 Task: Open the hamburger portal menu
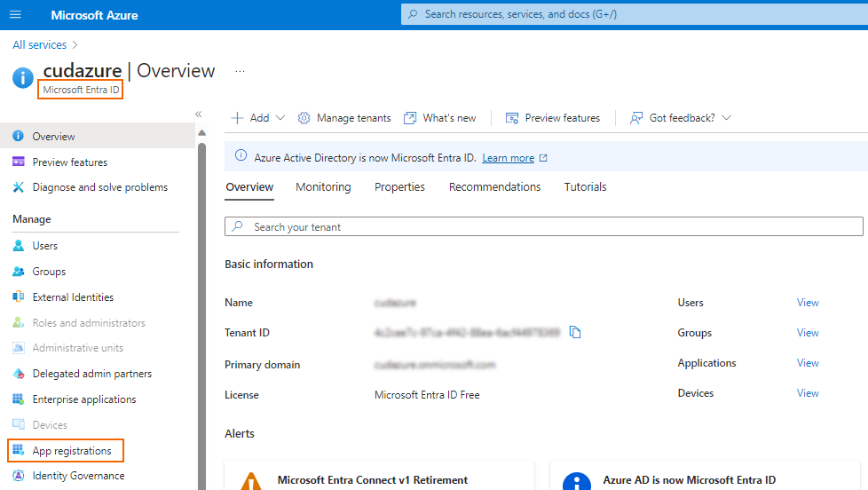click(x=15, y=14)
